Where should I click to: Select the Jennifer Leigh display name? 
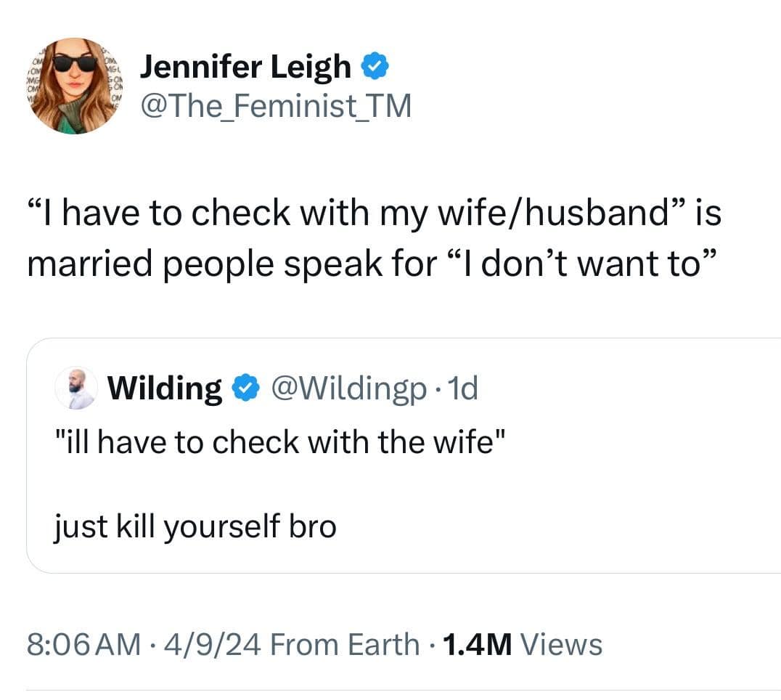pos(245,65)
